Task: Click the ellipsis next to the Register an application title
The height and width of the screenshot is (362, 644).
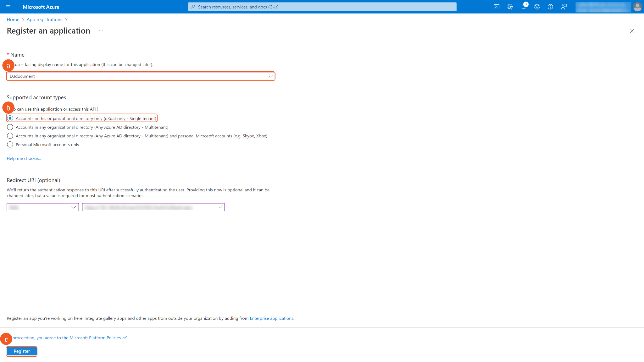Action: (101, 31)
